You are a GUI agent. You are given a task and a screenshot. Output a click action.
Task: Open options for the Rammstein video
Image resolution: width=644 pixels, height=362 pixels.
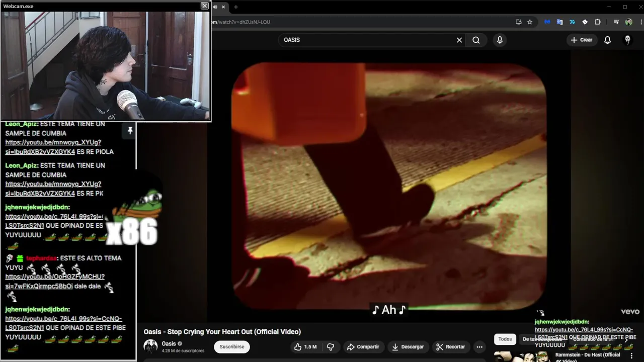click(x=631, y=356)
